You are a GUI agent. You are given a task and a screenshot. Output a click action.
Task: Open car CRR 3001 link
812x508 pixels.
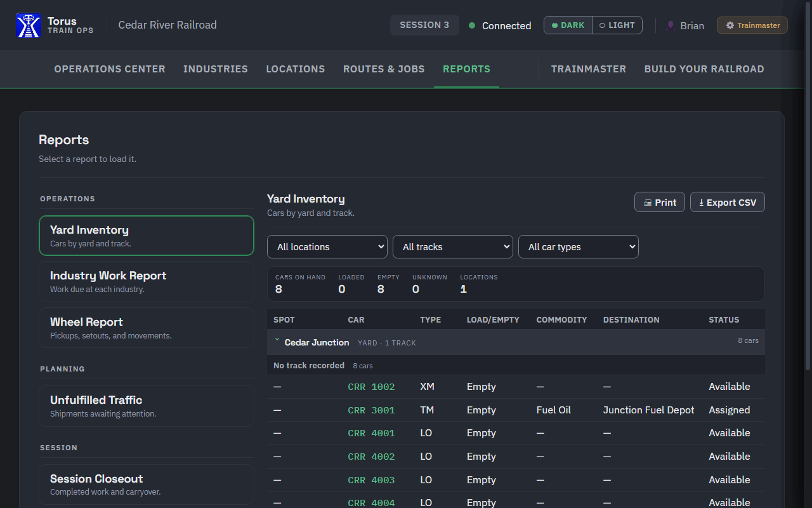pyautogui.click(x=371, y=410)
